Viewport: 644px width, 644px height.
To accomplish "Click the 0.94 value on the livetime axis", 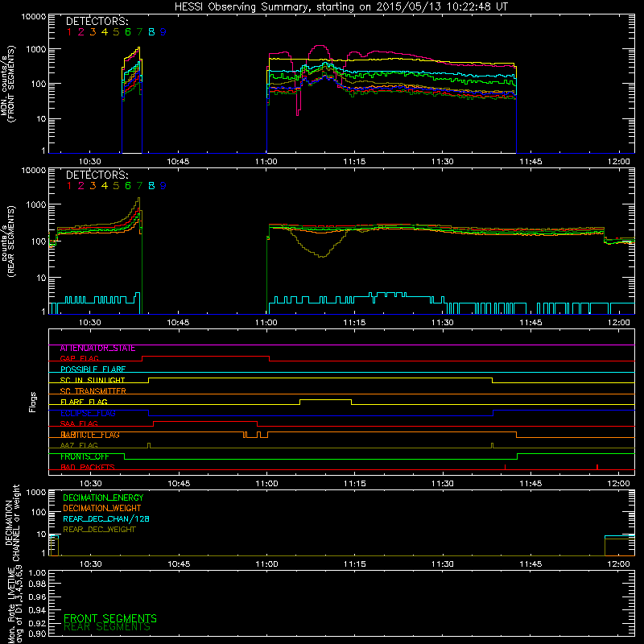I will coord(37,610).
